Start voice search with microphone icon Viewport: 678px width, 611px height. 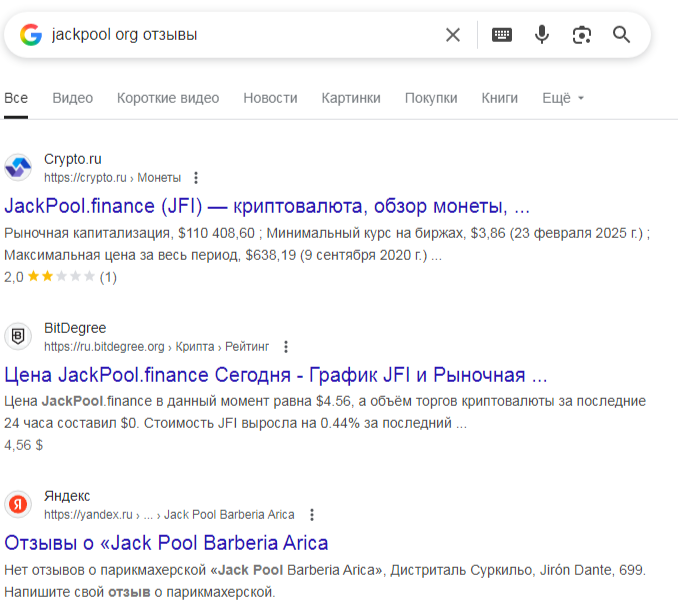tap(542, 35)
